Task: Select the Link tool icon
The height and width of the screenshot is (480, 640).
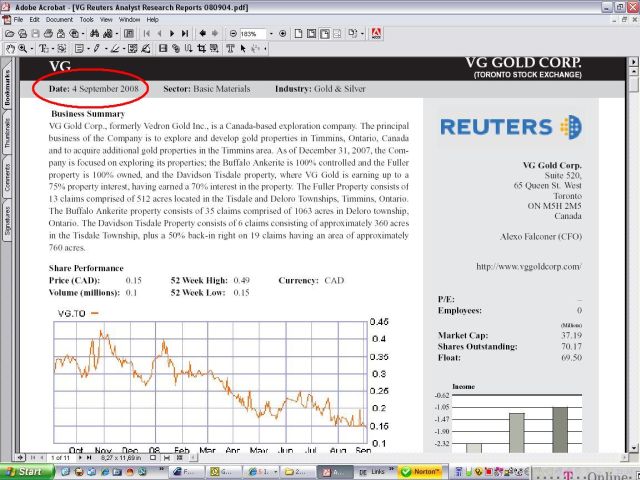Action: [176, 49]
